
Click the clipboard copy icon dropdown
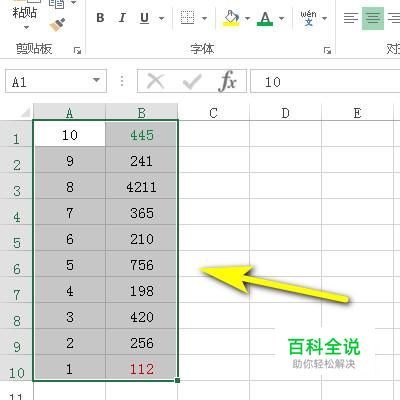[74, 3]
